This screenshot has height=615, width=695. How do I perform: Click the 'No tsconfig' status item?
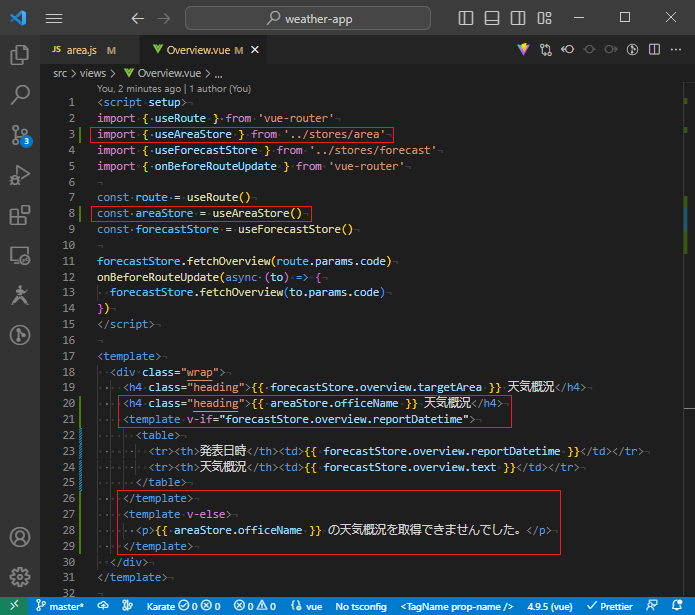coord(361,606)
